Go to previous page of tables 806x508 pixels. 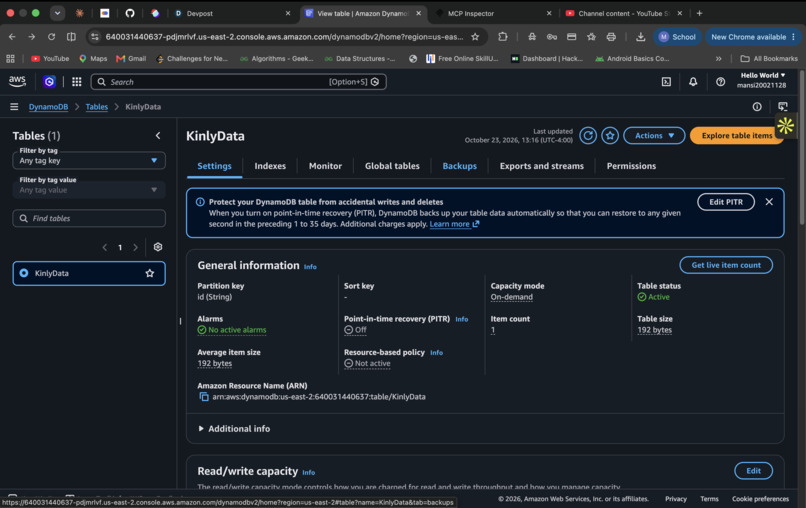pyautogui.click(x=105, y=247)
